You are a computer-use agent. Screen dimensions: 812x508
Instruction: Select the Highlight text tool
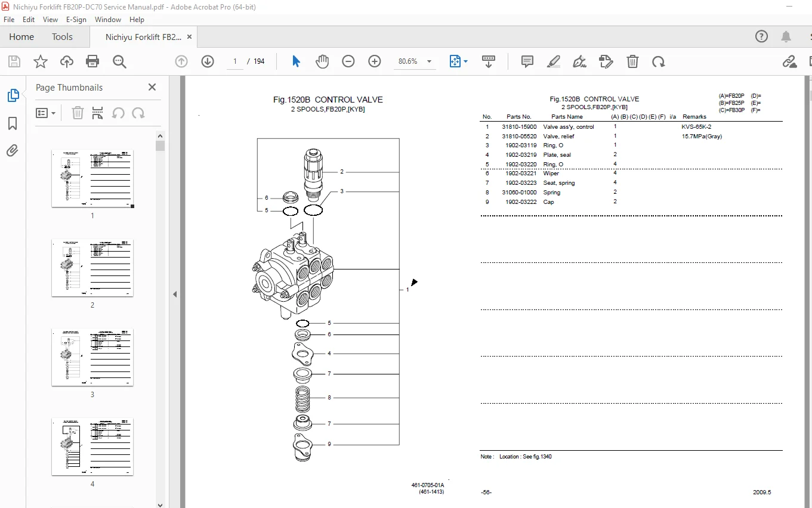554,61
